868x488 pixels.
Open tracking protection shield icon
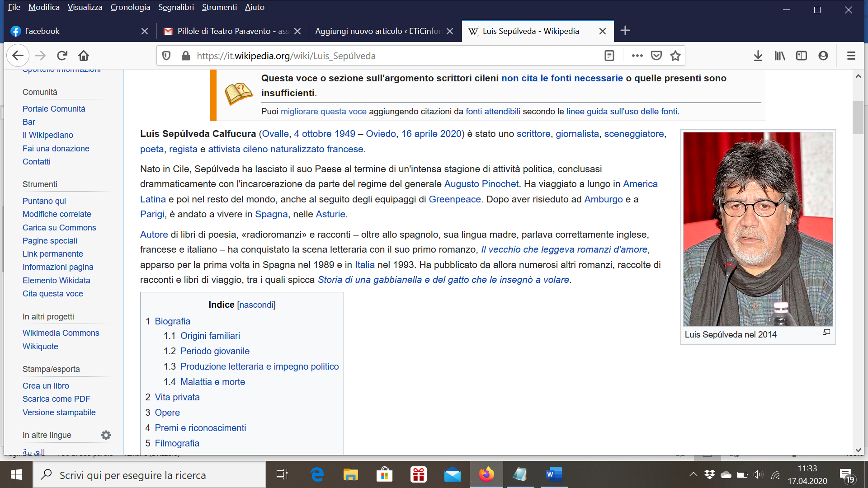click(x=166, y=56)
